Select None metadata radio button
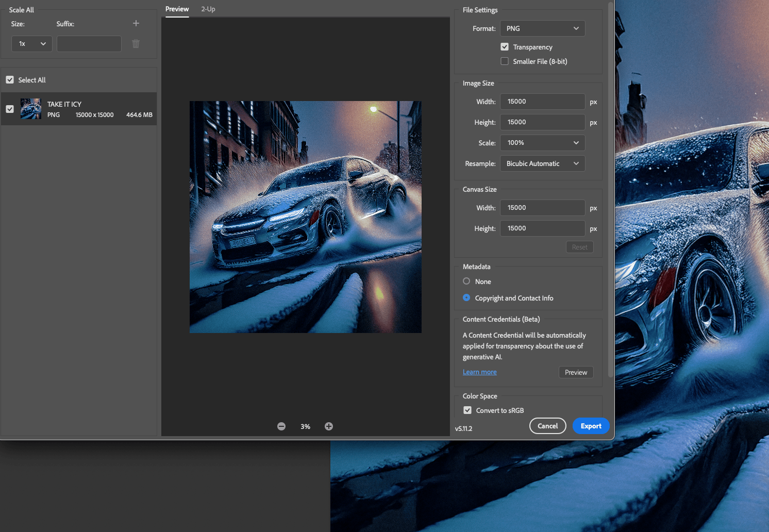The height and width of the screenshot is (532, 769). click(x=466, y=281)
